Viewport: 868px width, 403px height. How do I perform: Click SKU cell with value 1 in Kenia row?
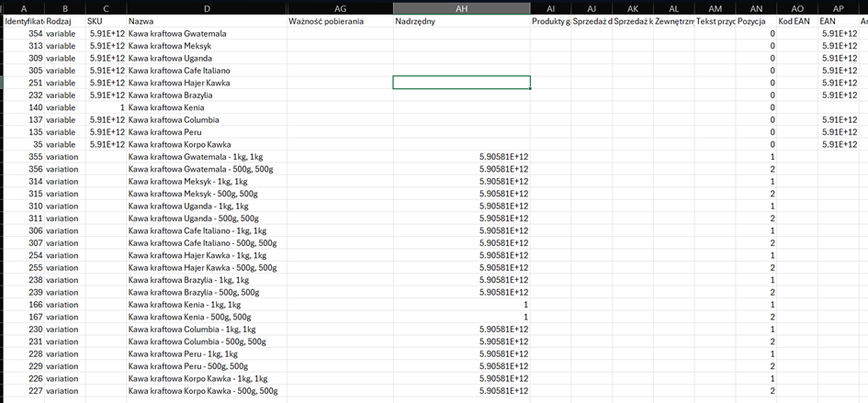(107, 107)
